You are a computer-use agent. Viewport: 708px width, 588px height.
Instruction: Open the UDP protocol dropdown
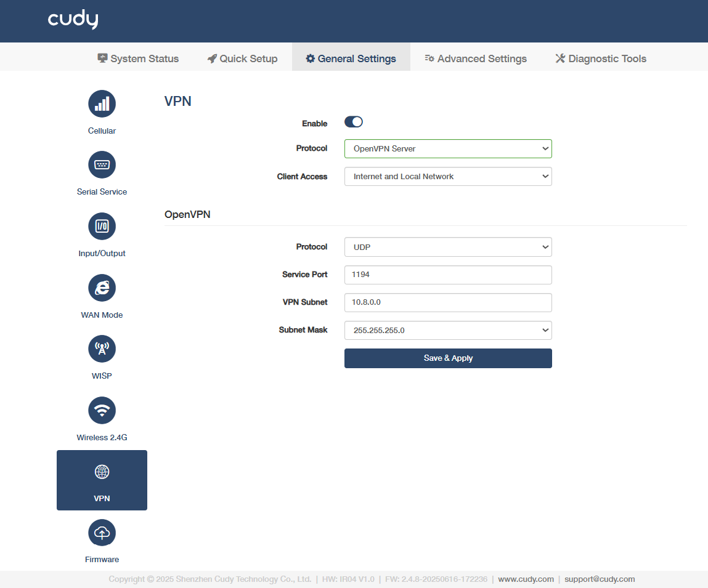pyautogui.click(x=448, y=247)
